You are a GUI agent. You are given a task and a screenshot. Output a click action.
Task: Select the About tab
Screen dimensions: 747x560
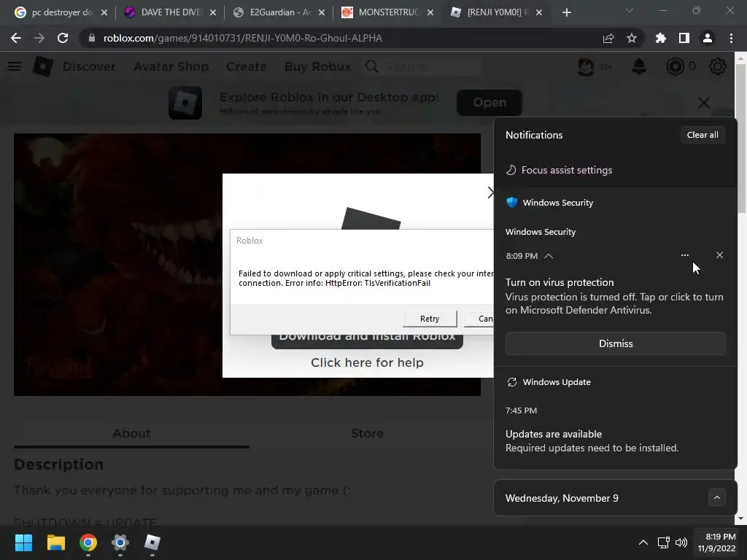131,433
